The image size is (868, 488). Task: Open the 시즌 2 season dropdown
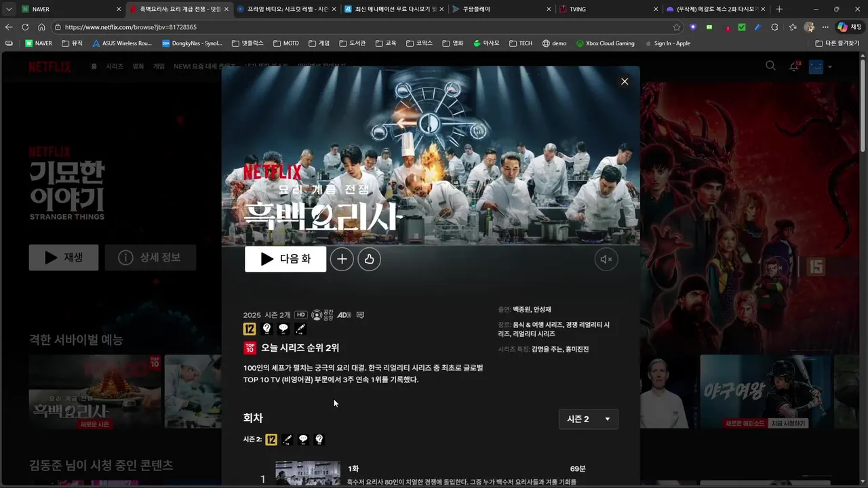click(588, 419)
